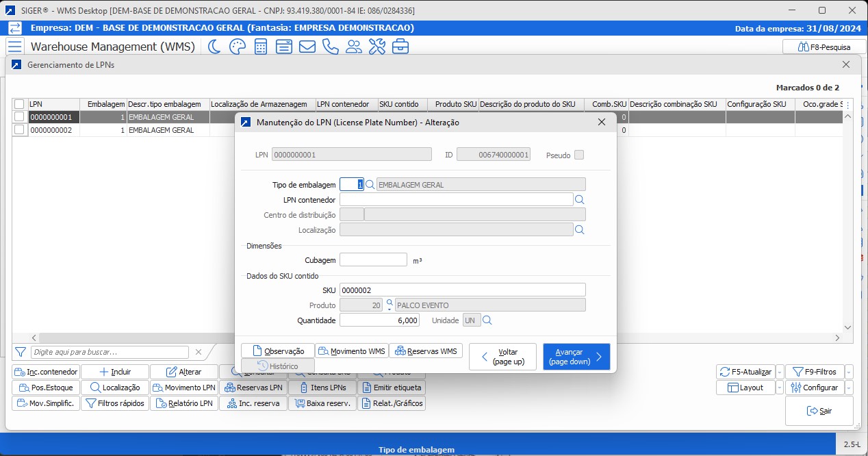Screen dimensions: 868x456
Task: Launch the calculator icon in toolbar
Action: (261, 47)
